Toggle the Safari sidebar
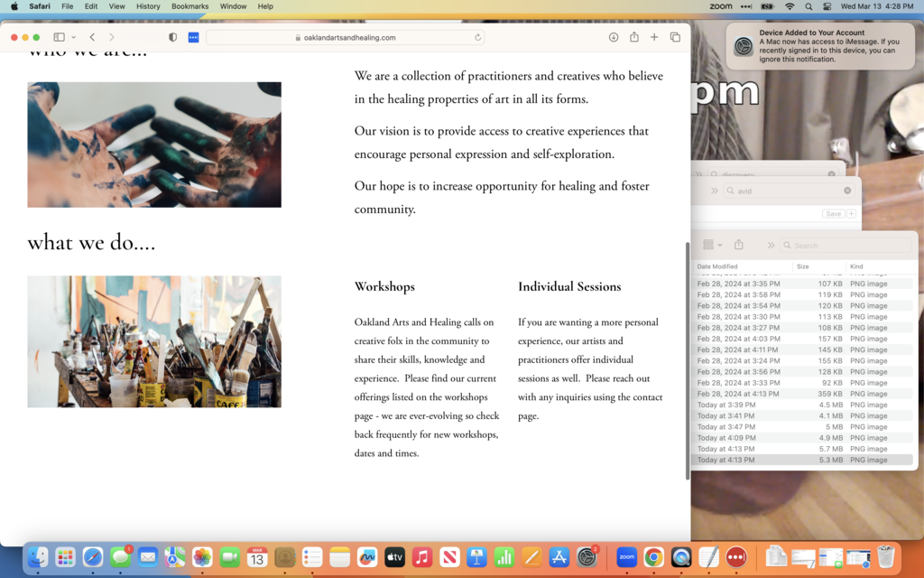 (59, 37)
